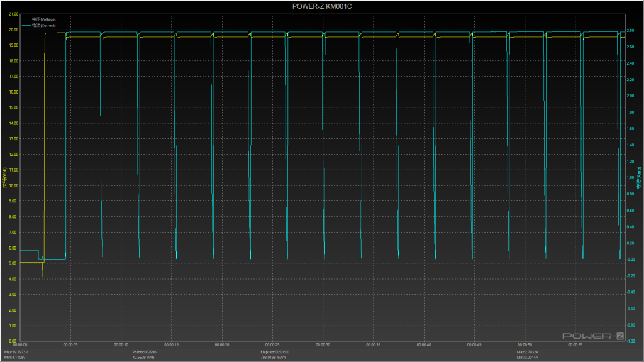The image size is (644, 362).
Task: Click the 1.00 current axis label
Action: pos(630,178)
